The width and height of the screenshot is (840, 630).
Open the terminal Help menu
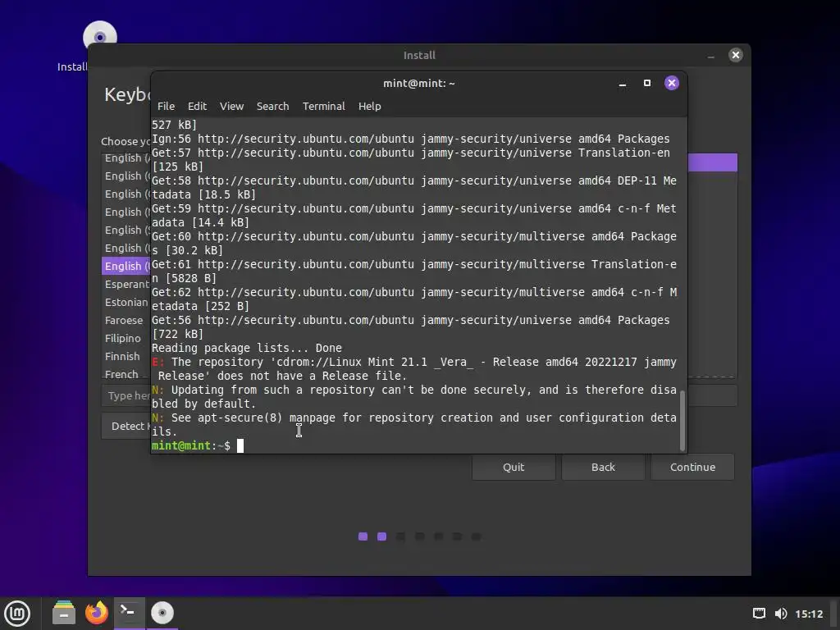coord(370,106)
